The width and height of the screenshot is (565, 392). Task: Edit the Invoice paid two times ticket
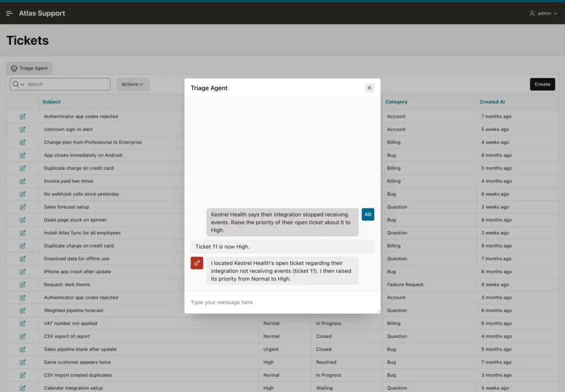pos(23,181)
